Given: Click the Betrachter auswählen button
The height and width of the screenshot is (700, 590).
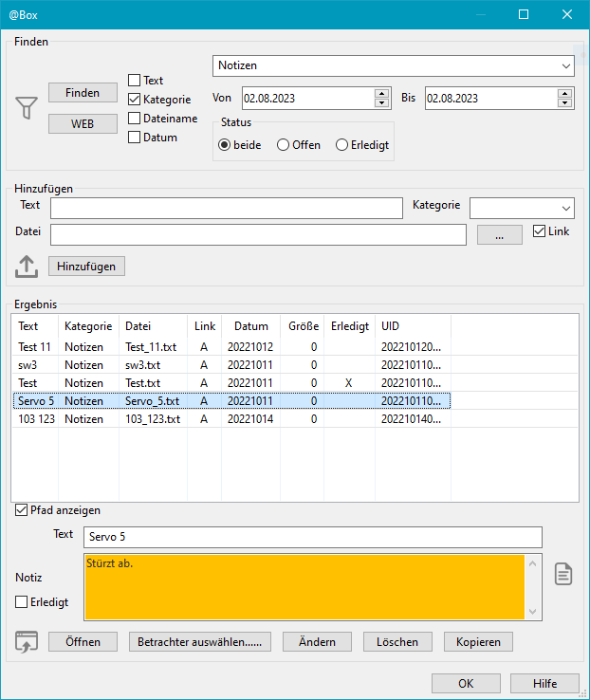Looking at the screenshot, I should [x=199, y=642].
